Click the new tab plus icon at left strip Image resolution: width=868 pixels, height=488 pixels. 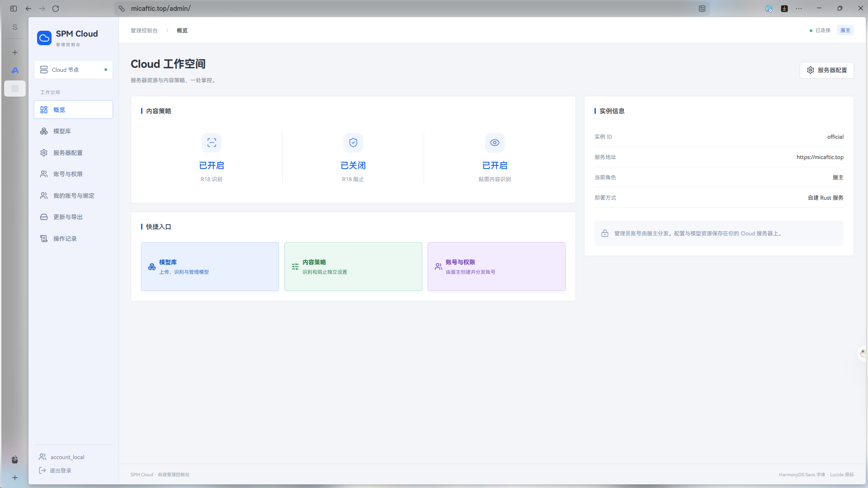[x=15, y=52]
